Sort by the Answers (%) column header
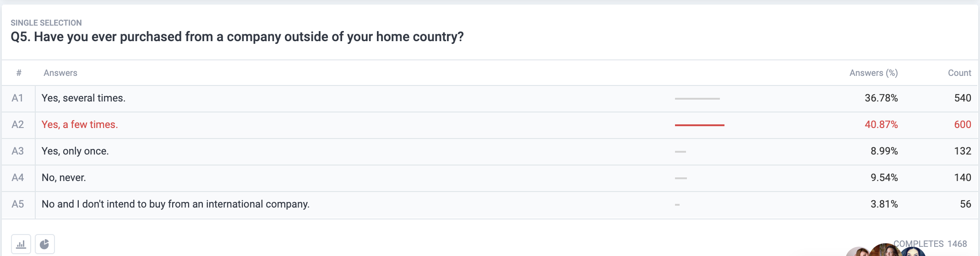 [x=873, y=73]
